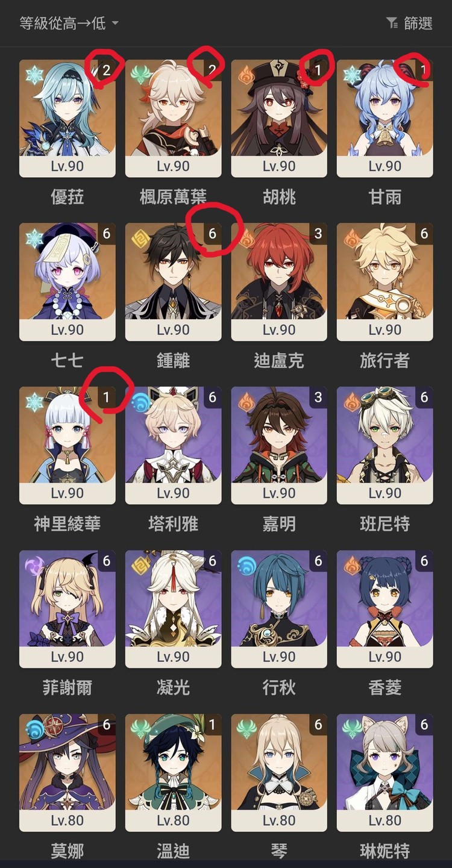
Task: Click the Geo element icon on 鍾離's card
Action: coord(140,238)
